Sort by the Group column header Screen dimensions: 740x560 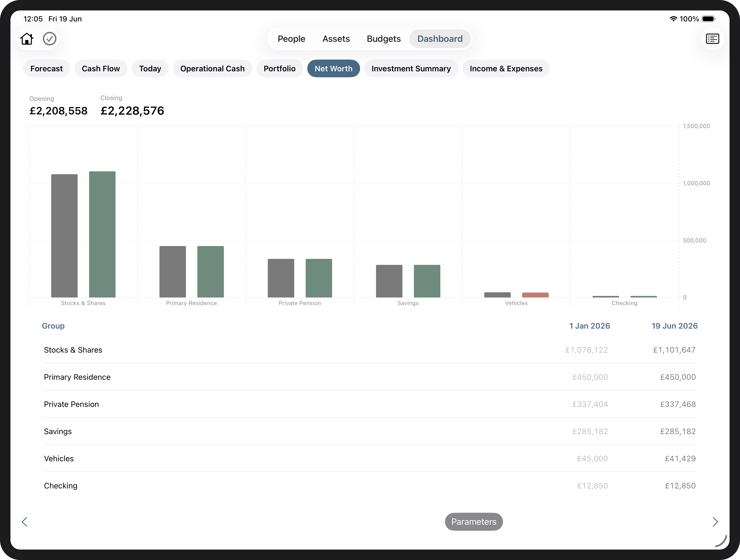point(53,326)
